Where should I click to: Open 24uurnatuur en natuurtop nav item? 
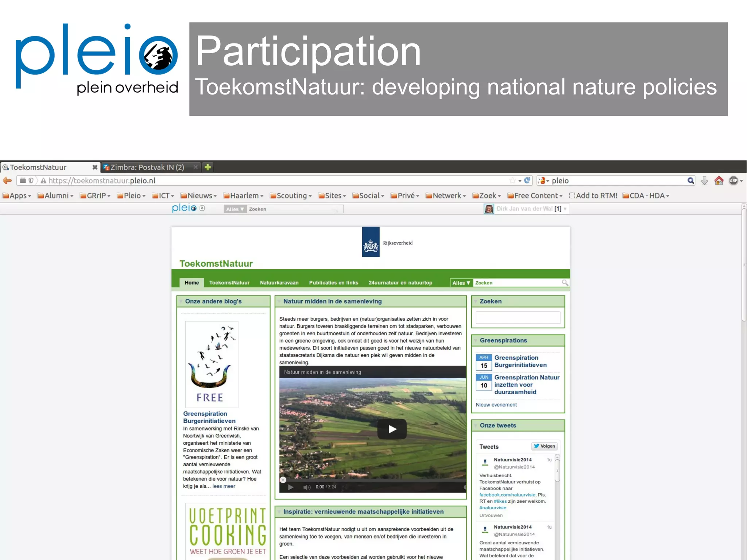(400, 283)
